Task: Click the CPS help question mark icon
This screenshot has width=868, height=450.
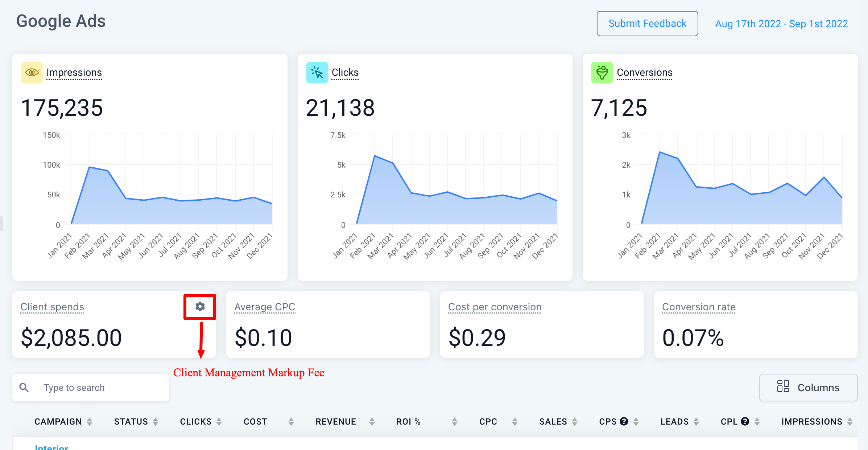Action: 624,421
